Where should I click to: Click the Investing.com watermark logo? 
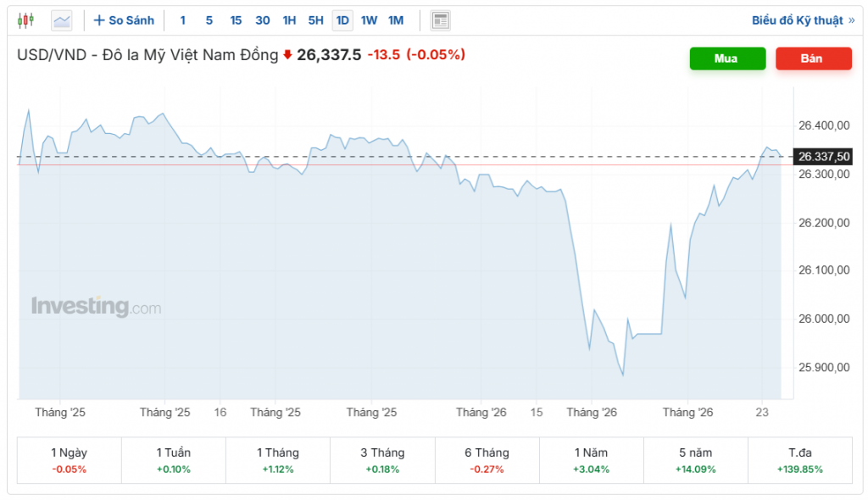click(96, 307)
